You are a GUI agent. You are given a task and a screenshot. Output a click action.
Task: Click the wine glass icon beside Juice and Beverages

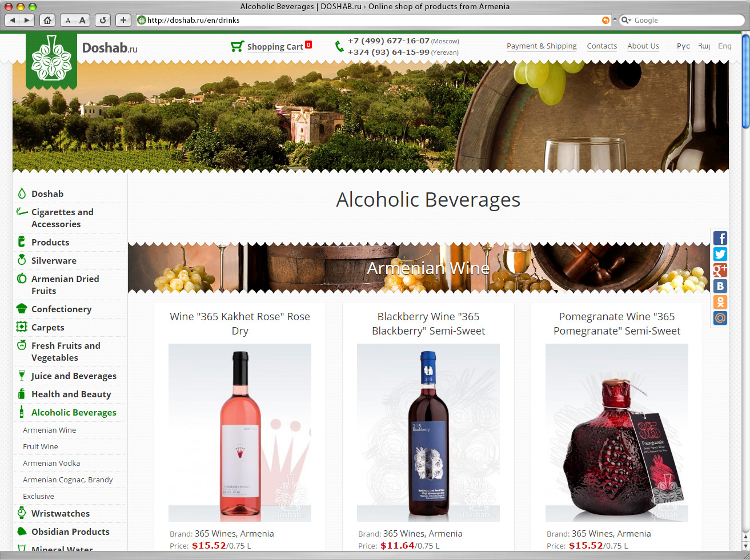point(22,375)
